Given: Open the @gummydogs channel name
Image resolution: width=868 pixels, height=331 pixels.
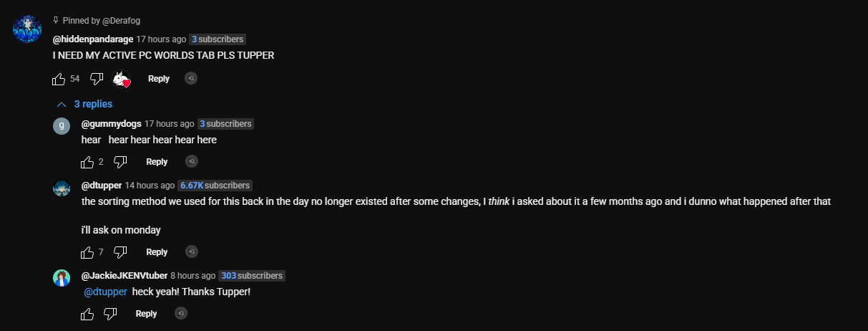Looking at the screenshot, I should pos(112,124).
